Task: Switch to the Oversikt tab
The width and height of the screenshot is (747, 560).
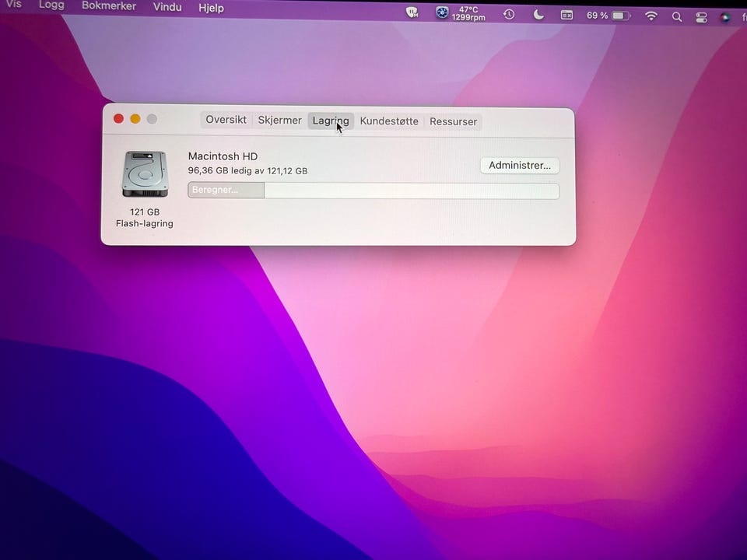Action: [x=226, y=121]
